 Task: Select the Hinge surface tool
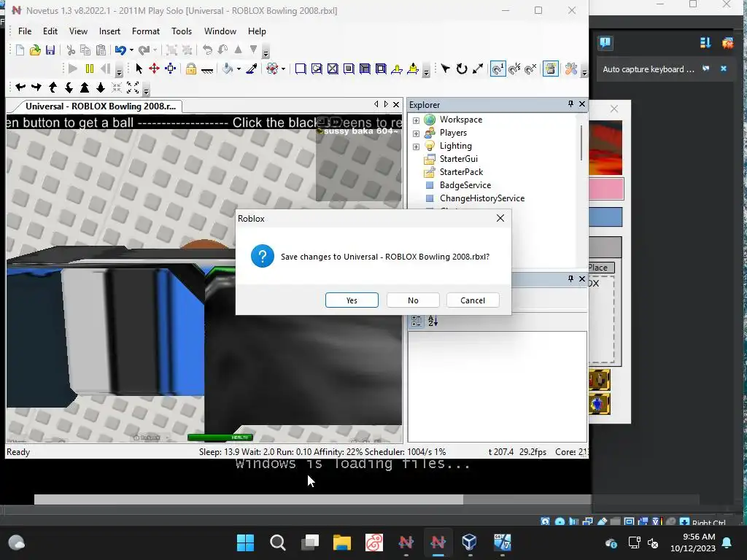(396, 69)
